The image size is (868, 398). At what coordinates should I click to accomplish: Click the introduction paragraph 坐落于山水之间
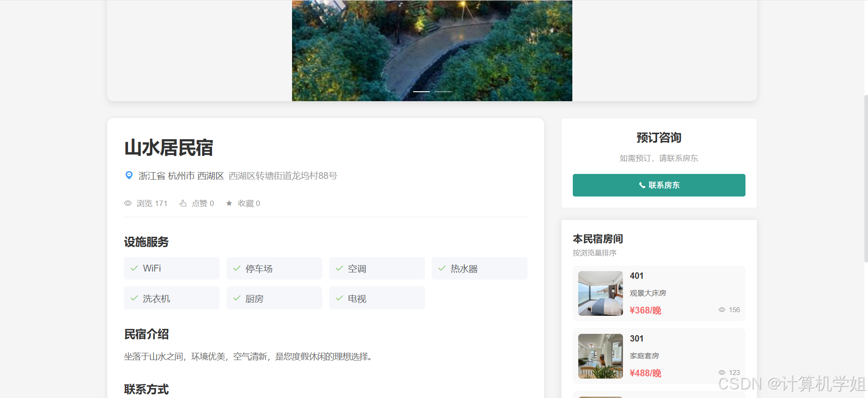(x=248, y=356)
